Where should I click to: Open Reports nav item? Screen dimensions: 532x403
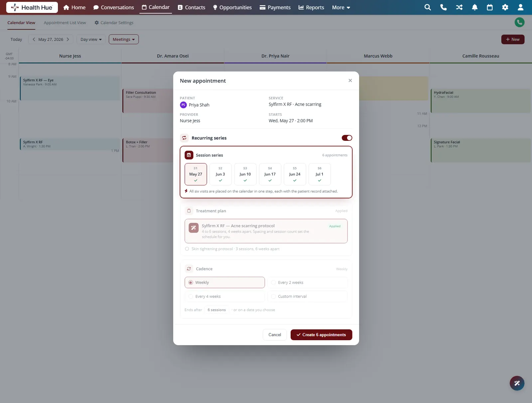point(311,7)
